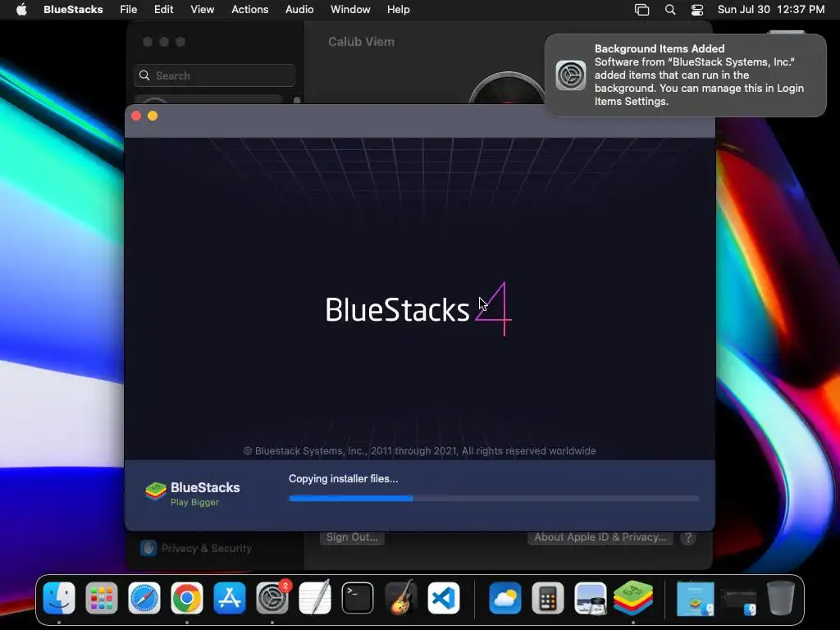
Task: Open Control Center in menu bar
Action: [x=697, y=10]
